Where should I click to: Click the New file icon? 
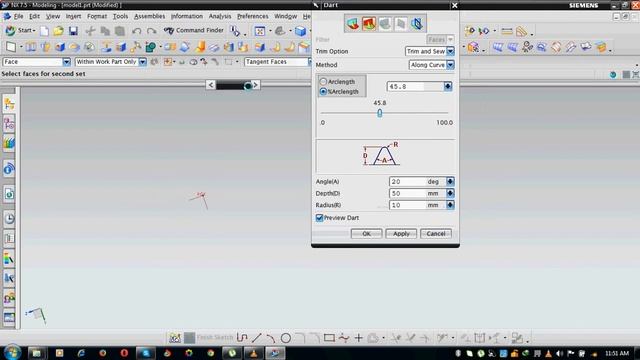pos(44,31)
